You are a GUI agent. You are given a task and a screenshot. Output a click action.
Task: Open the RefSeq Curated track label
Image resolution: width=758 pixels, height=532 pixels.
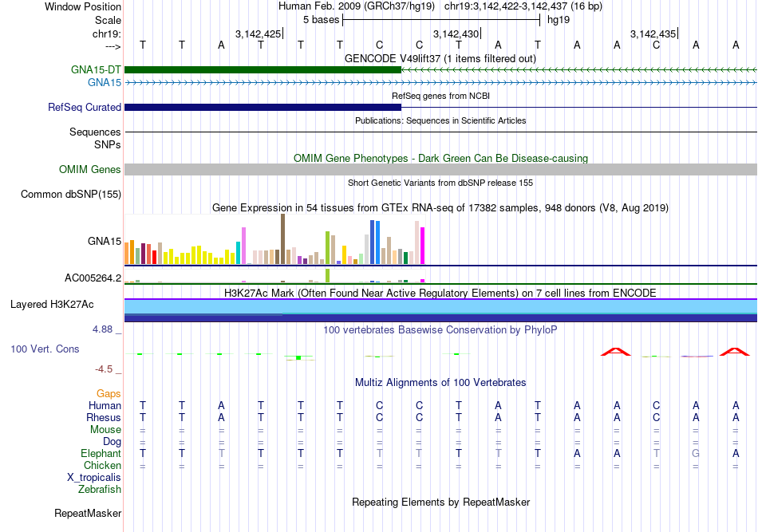tap(85, 107)
